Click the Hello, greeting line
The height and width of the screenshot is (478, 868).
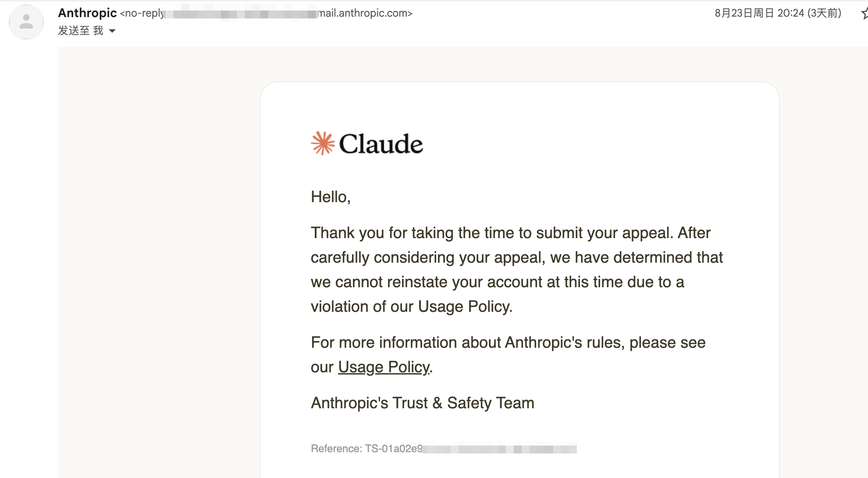coord(331,197)
